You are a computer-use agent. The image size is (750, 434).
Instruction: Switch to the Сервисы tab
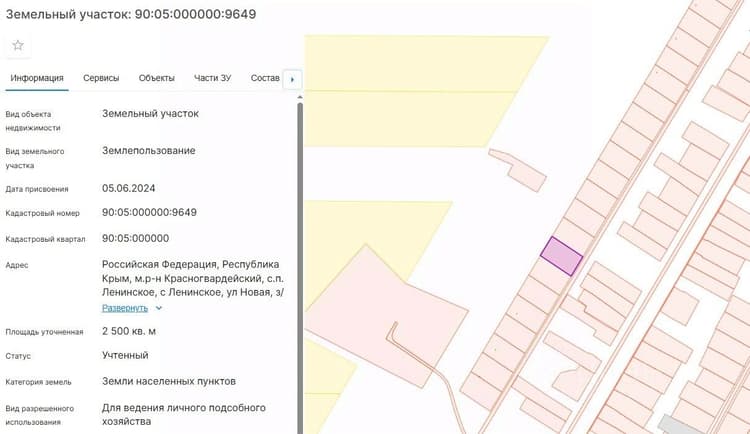click(101, 78)
